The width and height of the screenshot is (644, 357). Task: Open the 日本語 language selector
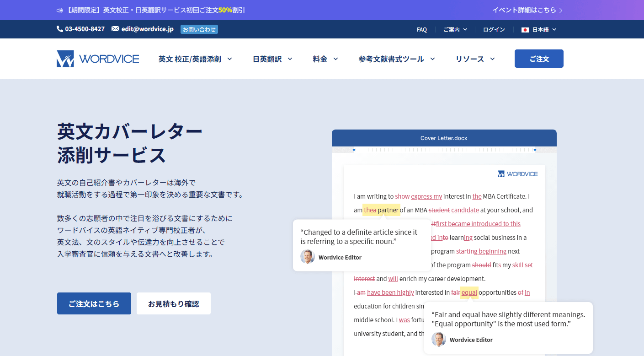539,30
